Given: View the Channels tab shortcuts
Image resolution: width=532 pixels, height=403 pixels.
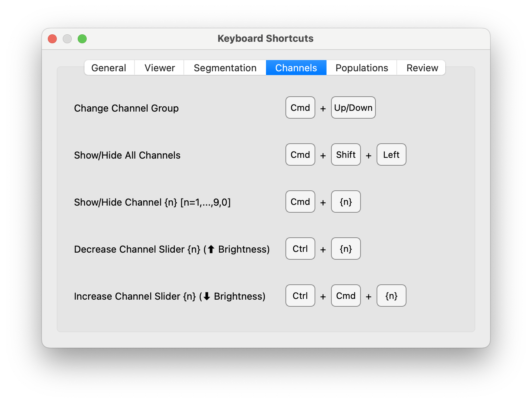Looking at the screenshot, I should click(296, 68).
